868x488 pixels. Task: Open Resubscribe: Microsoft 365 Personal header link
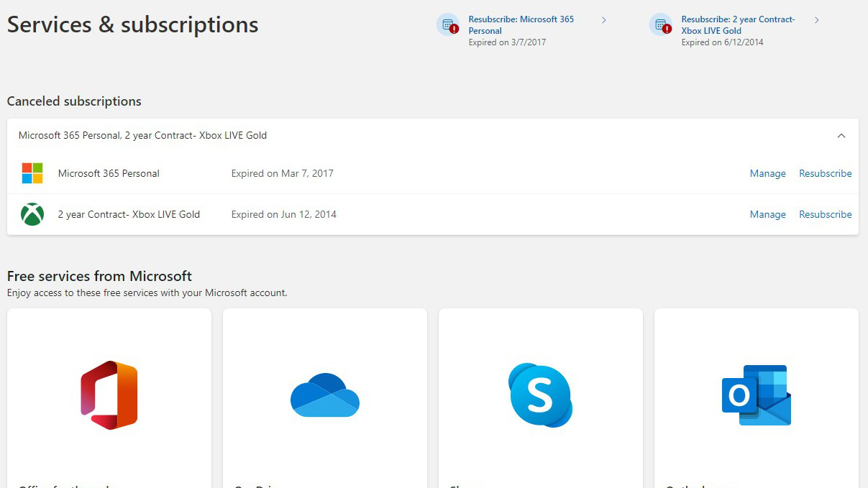(521, 24)
